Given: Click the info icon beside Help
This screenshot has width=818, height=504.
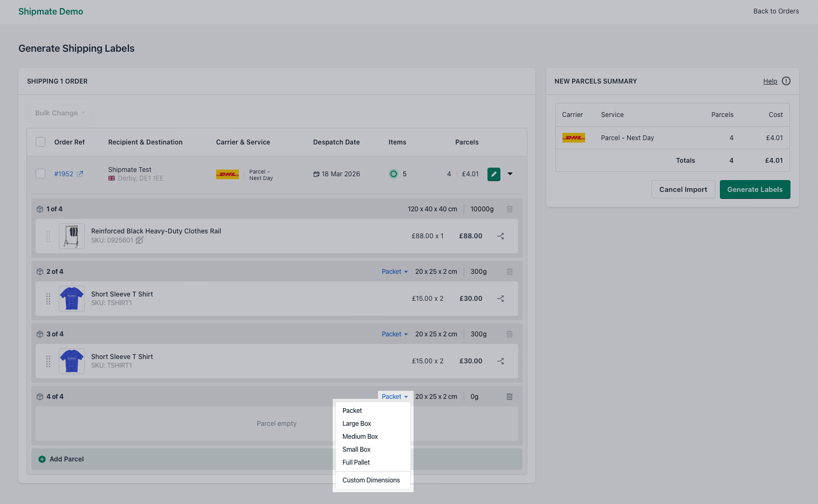Looking at the screenshot, I should 786,81.
